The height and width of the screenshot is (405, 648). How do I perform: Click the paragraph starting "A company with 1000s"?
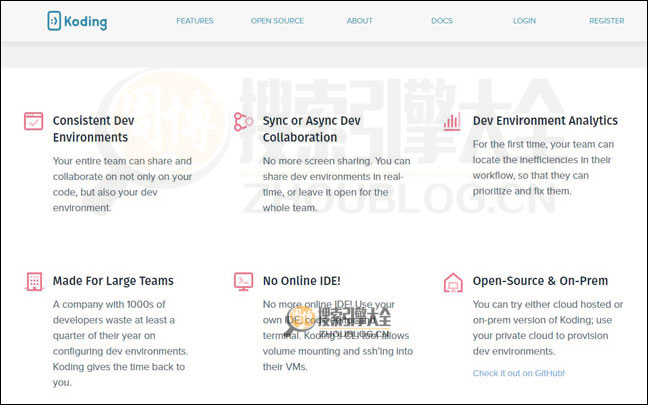(x=120, y=343)
